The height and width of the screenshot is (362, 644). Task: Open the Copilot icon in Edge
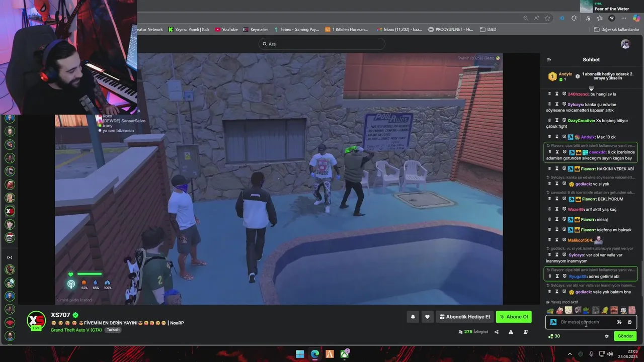636,18
